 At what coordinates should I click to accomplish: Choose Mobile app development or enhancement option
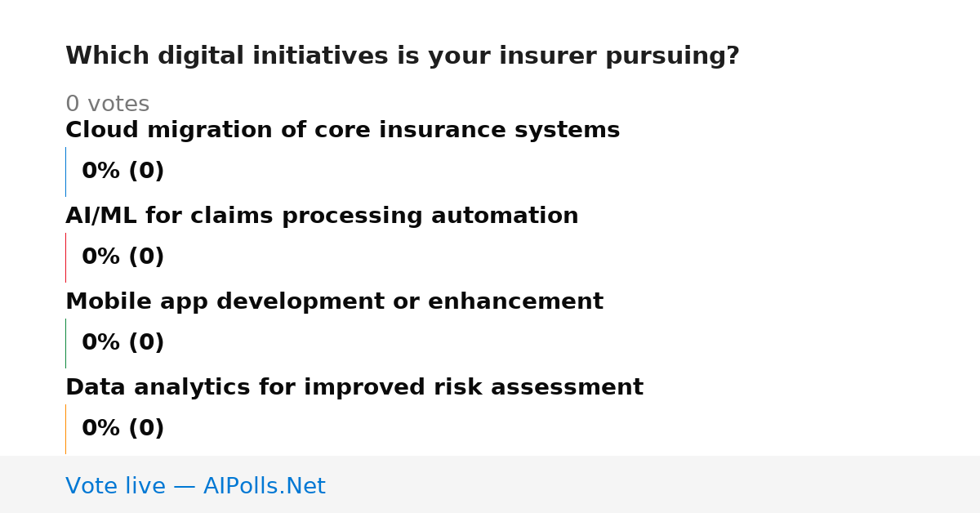[334, 302]
